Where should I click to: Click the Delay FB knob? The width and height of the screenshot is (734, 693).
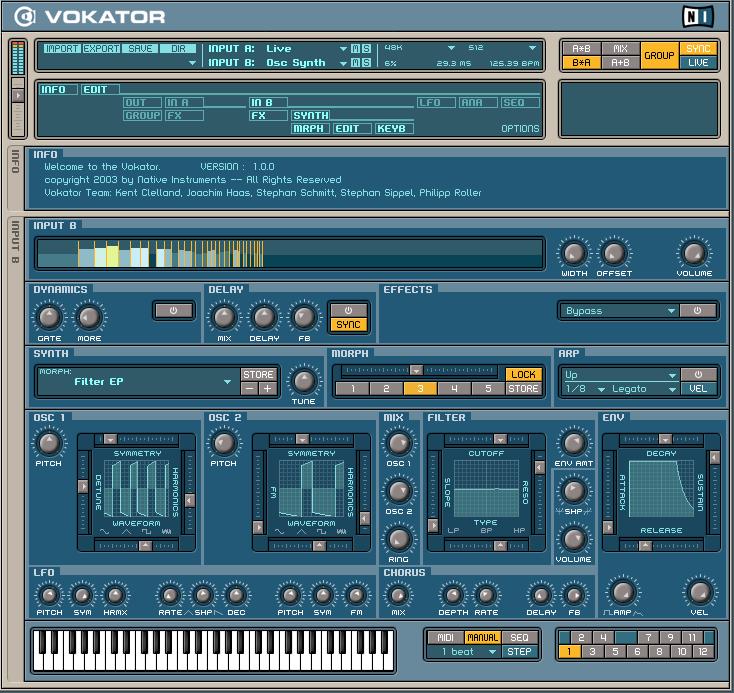304,317
